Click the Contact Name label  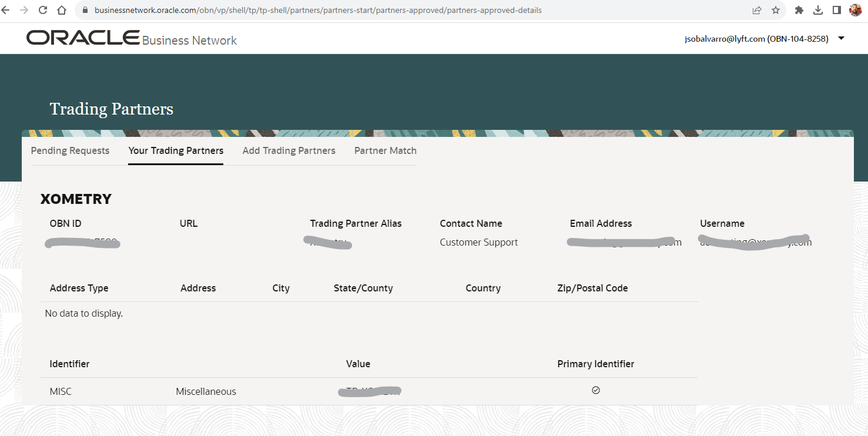(x=471, y=223)
